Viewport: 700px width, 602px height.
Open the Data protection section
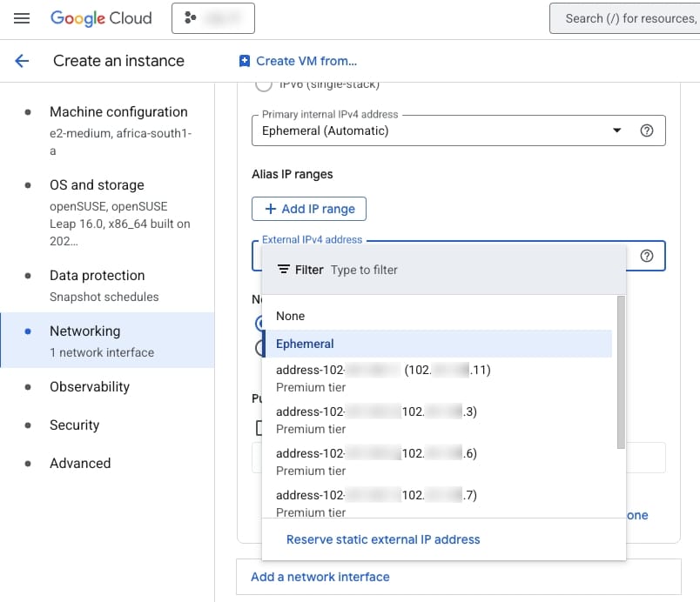tap(97, 276)
